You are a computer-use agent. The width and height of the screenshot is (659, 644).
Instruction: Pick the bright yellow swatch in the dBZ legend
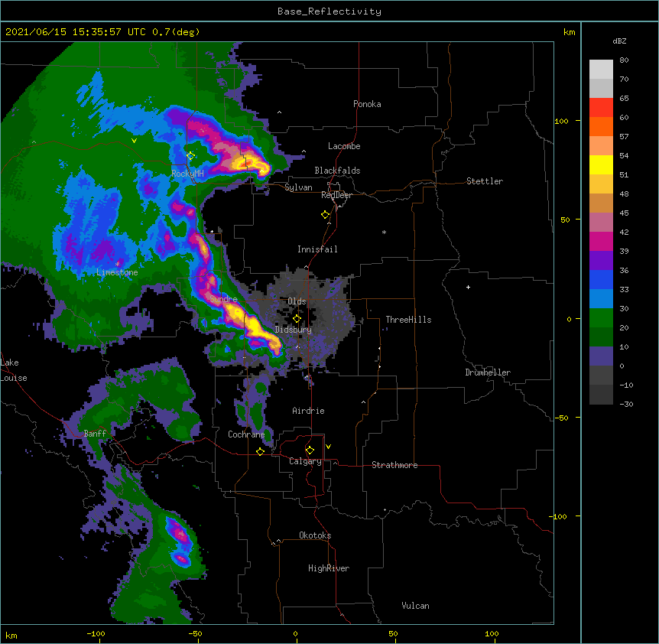(601, 164)
